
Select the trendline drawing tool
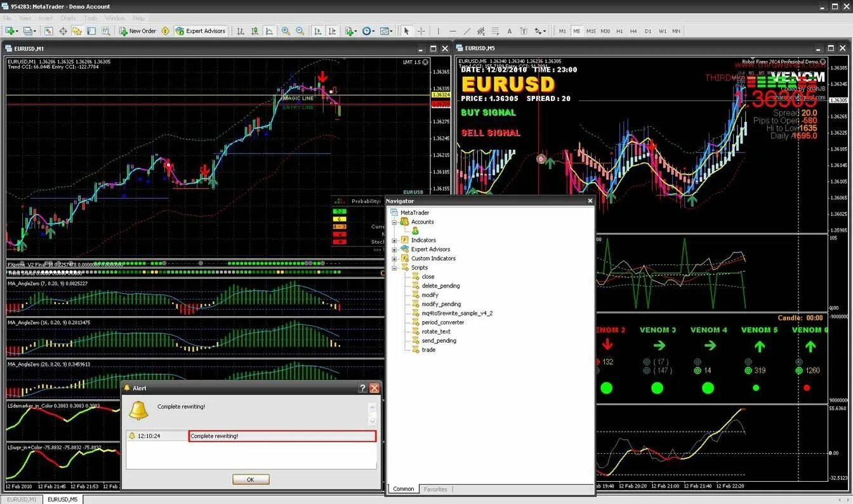point(467,31)
